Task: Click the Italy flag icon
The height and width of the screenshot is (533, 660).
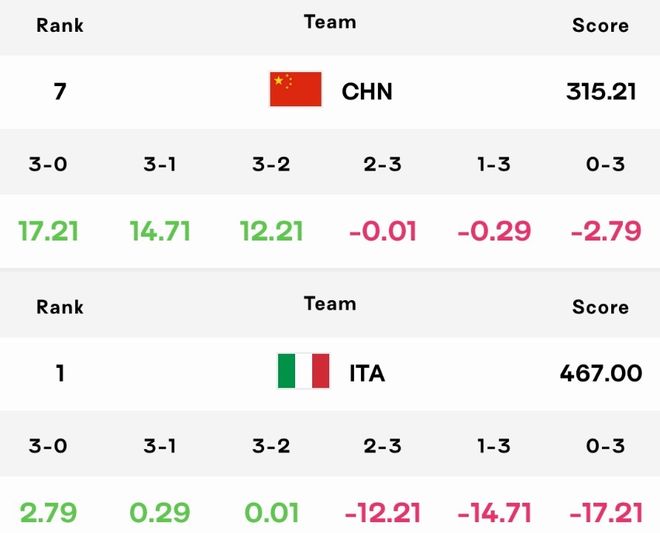Action: (x=303, y=371)
